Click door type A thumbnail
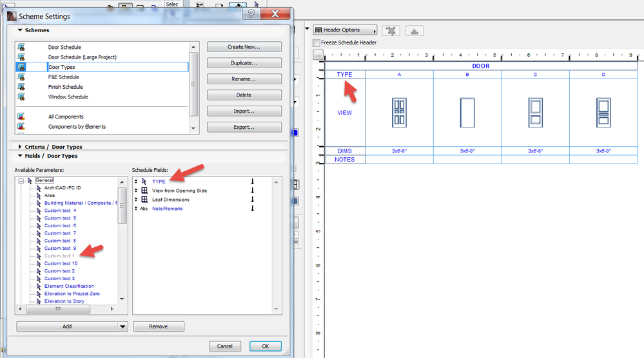The width and height of the screenshot is (644, 358). (x=399, y=113)
